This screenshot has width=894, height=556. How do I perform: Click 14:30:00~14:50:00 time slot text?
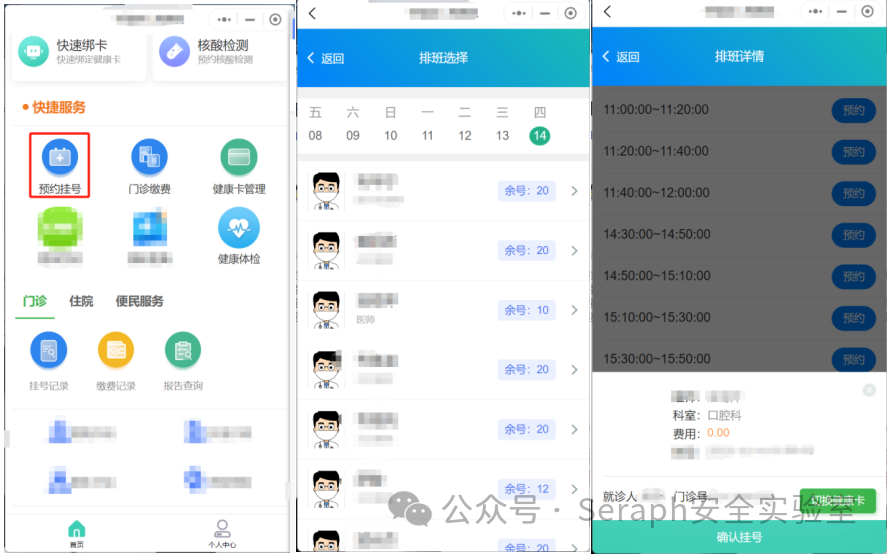tap(657, 234)
